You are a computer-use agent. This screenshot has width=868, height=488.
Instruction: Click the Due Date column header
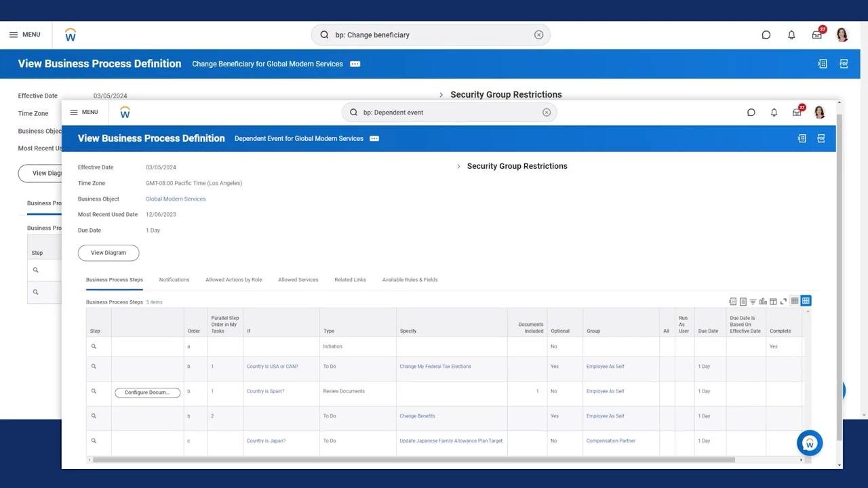coord(710,323)
